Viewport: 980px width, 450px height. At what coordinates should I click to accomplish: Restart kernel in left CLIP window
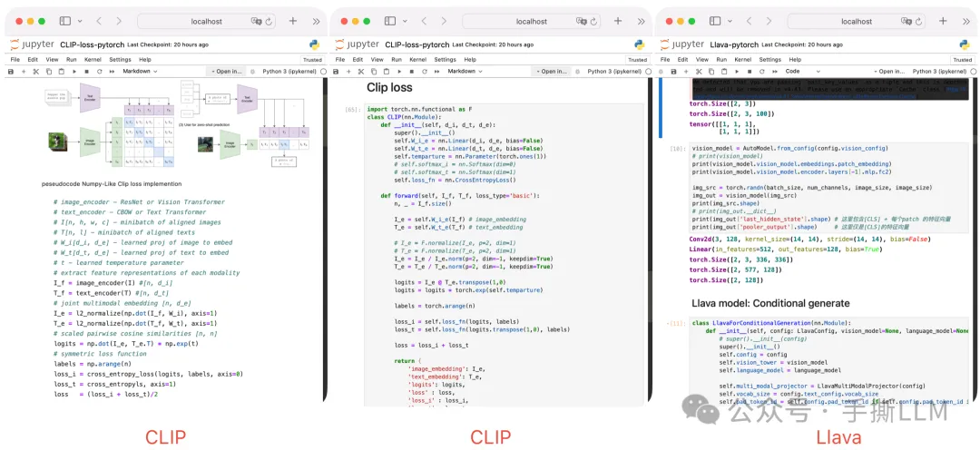coord(100,72)
